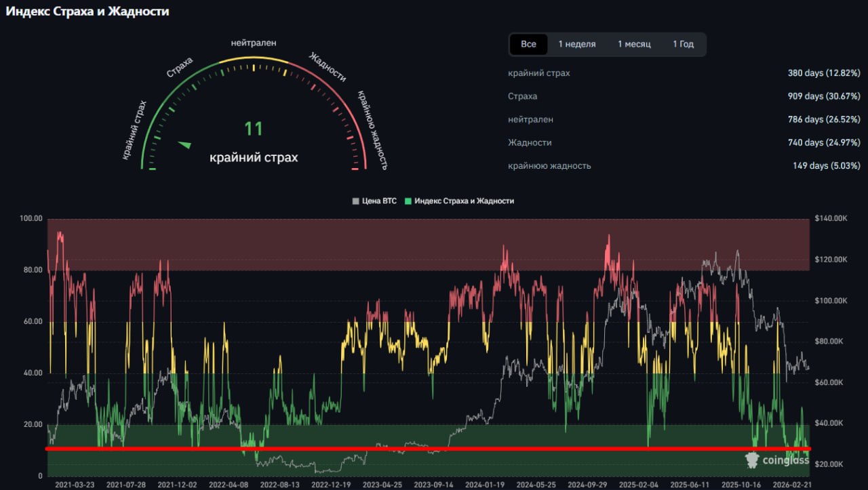Switch to the "1 неделя" tab
This screenshot has height=490, width=868.
coord(576,44)
